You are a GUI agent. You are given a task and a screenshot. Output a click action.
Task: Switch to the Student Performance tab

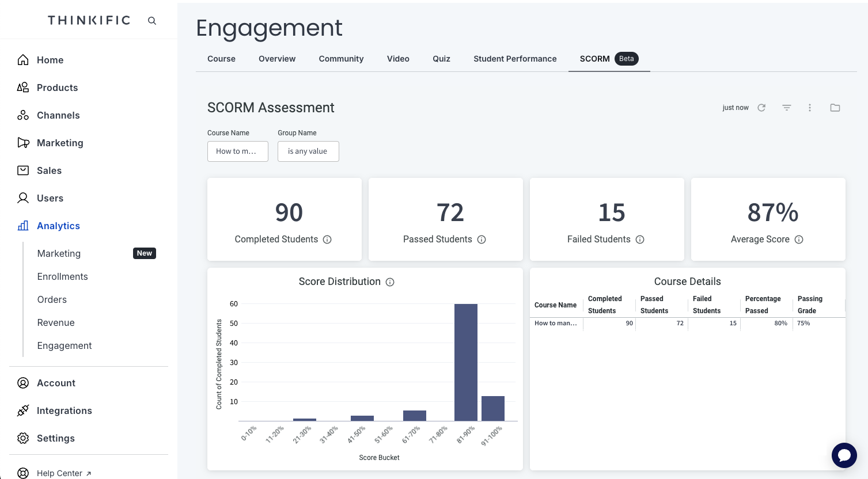tap(514, 58)
